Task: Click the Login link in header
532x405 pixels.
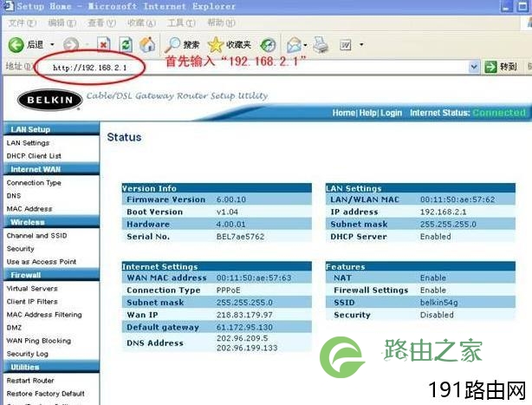Action: (391, 113)
